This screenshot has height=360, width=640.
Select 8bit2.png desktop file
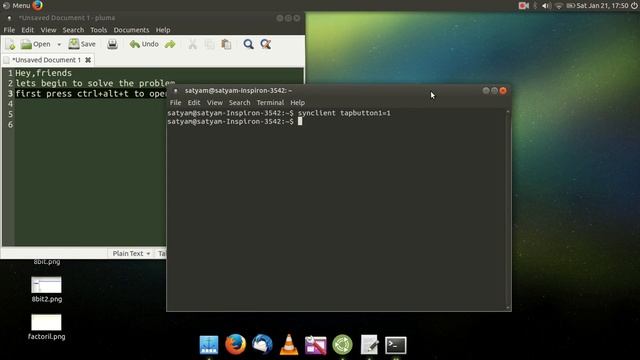coord(47,290)
